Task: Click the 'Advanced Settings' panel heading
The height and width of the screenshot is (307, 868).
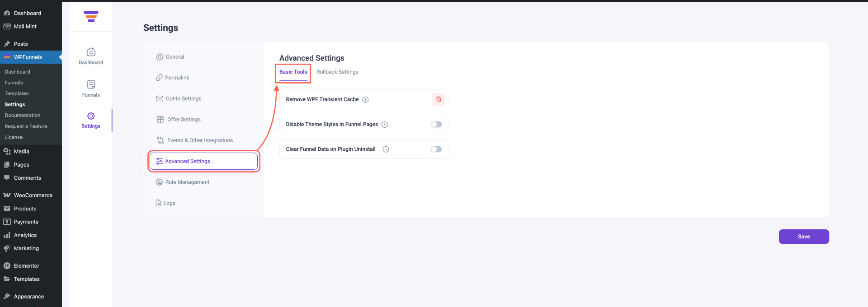Action: [311, 58]
